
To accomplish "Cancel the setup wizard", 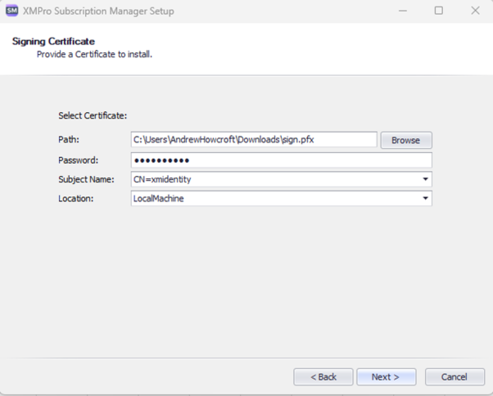I will 455,377.
